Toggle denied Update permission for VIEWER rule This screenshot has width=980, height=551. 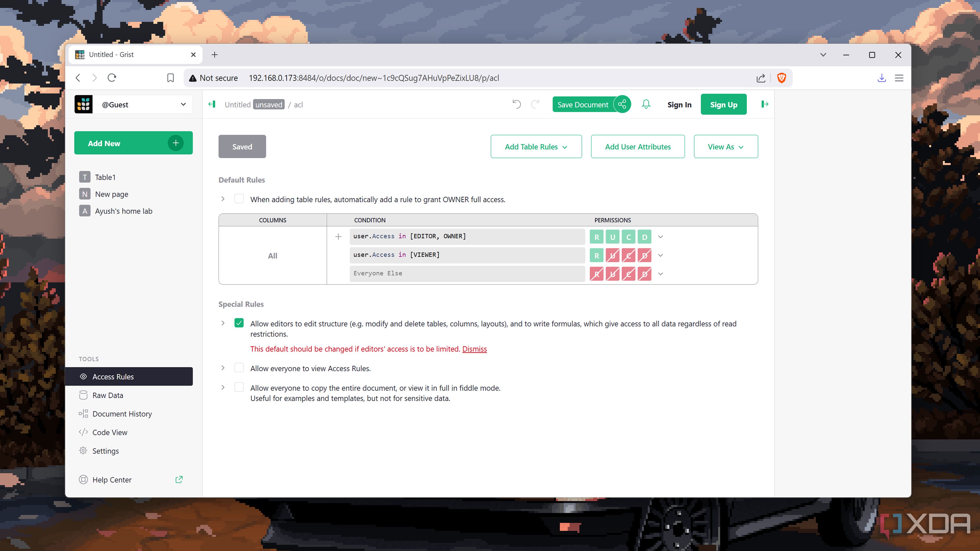[x=612, y=256]
